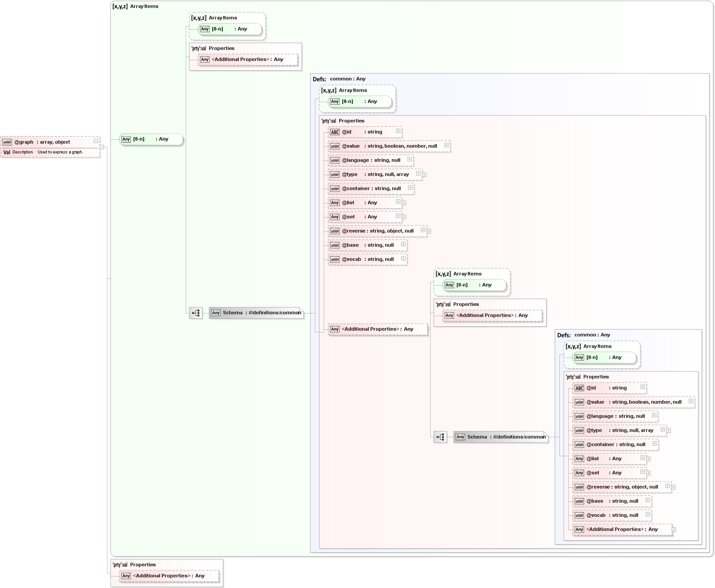Click the Any icon on the @list property
Viewport: 715px width, 588px height.
click(x=335, y=202)
